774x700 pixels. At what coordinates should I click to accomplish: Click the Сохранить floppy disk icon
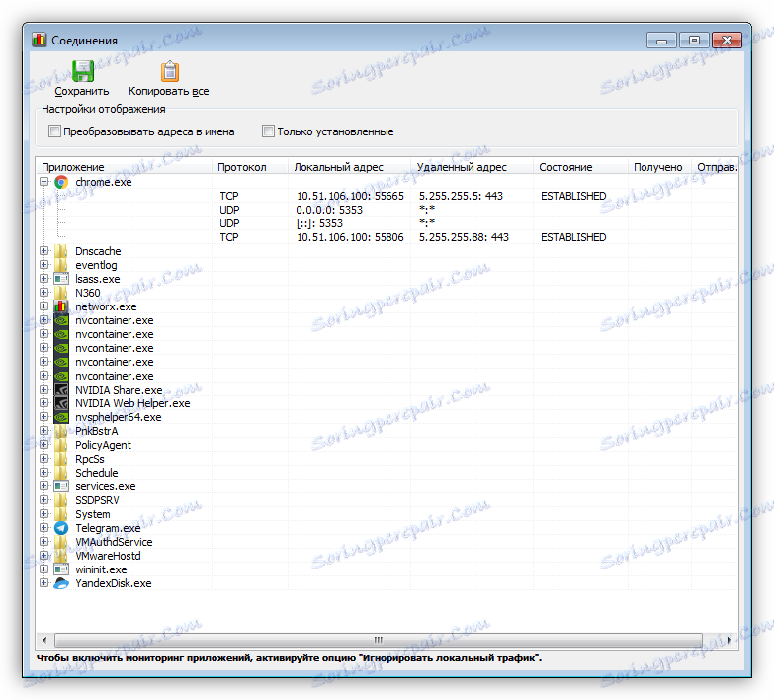click(x=82, y=71)
